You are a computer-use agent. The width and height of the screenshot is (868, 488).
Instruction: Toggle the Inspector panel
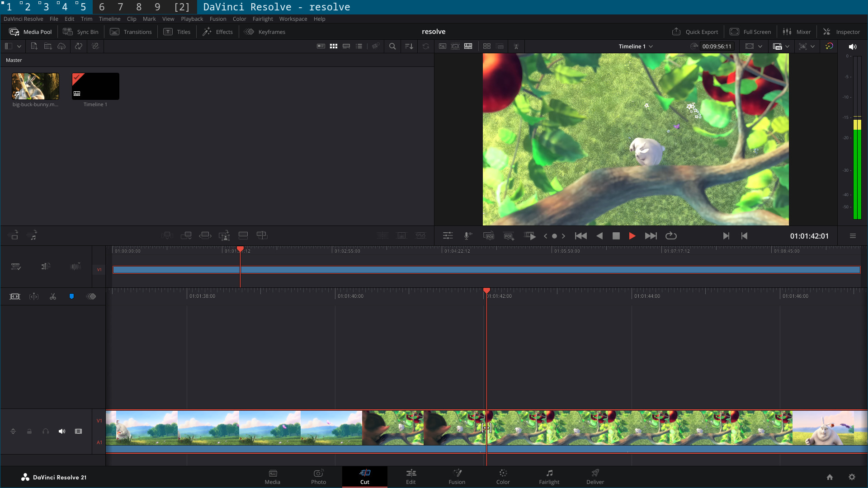841,32
